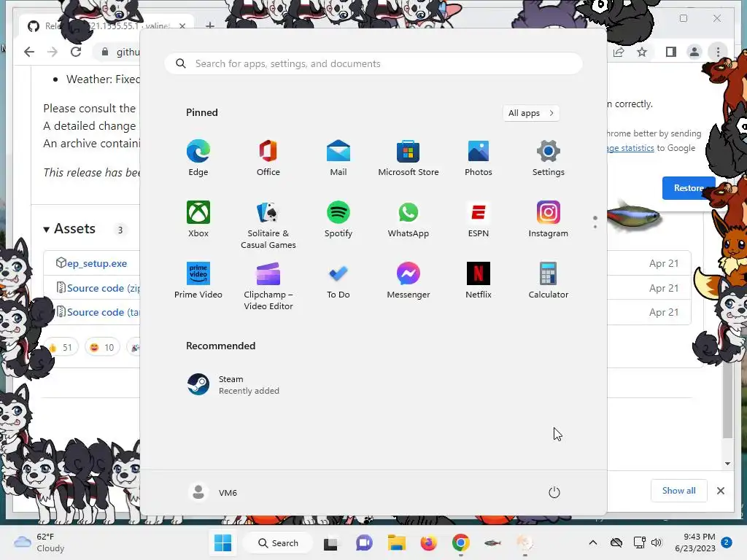The width and height of the screenshot is (747, 560).
Task: Open Task View on the taskbar
Action: (330, 543)
